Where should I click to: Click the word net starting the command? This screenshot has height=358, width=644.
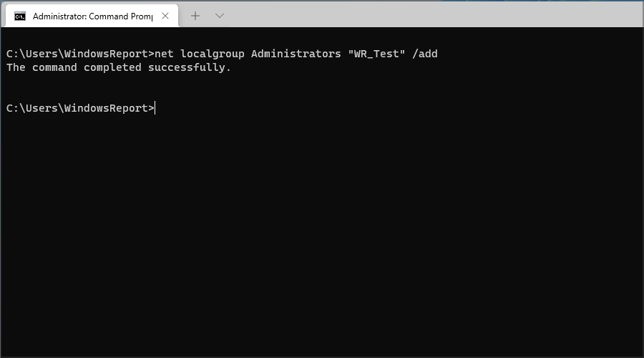click(164, 54)
